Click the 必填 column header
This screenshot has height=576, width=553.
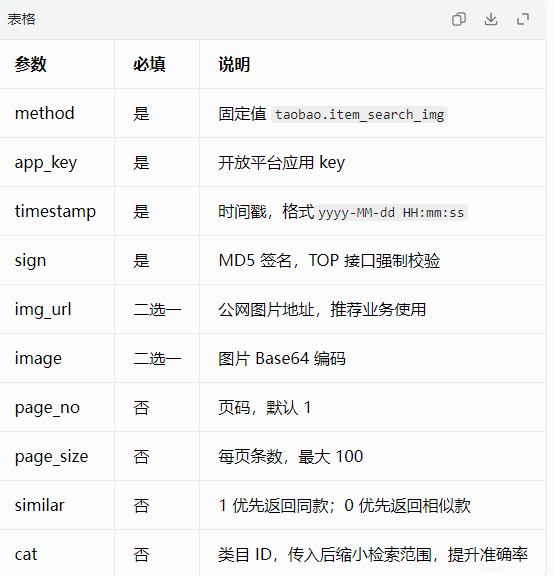tap(149, 64)
